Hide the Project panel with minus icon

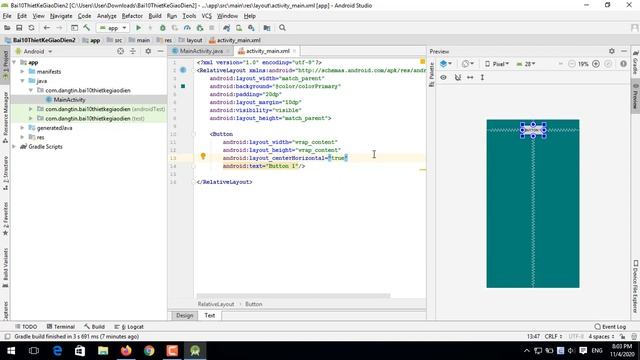point(160,51)
